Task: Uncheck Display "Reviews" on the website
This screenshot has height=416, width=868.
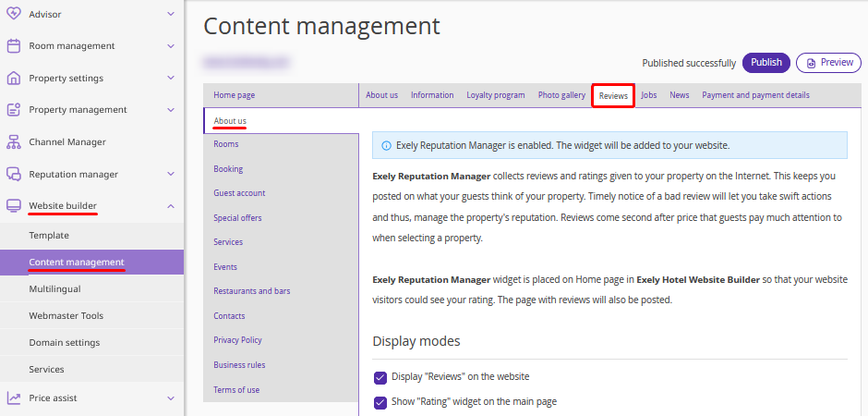Action: tap(380, 377)
